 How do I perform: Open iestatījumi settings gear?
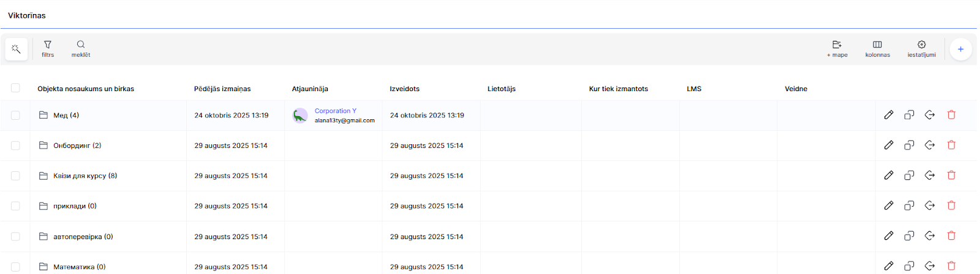coord(921,48)
